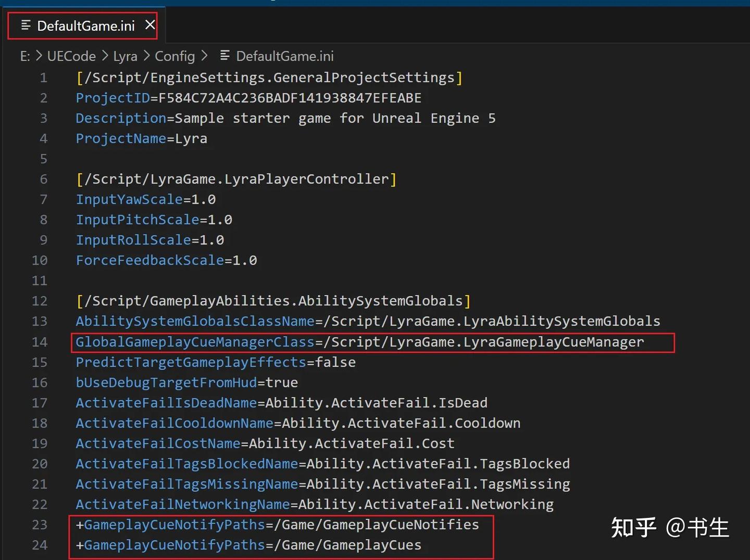750x560 pixels.
Task: Close the DefaultGame.ini tab
Action: point(150,25)
